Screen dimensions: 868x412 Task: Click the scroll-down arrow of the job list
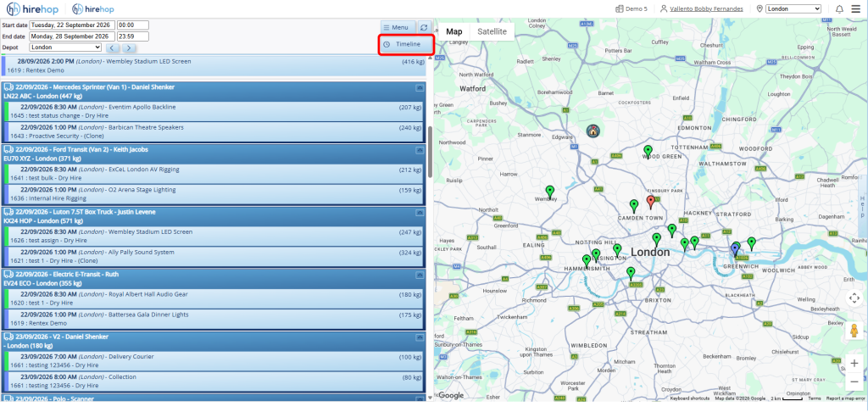pos(430,398)
